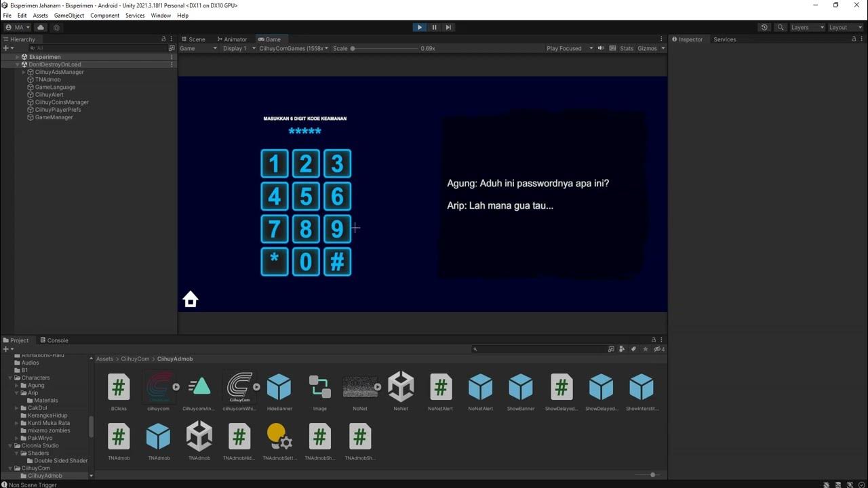Expand the ciihuycom asset sub-items
The width and height of the screenshot is (868, 488).
176,387
